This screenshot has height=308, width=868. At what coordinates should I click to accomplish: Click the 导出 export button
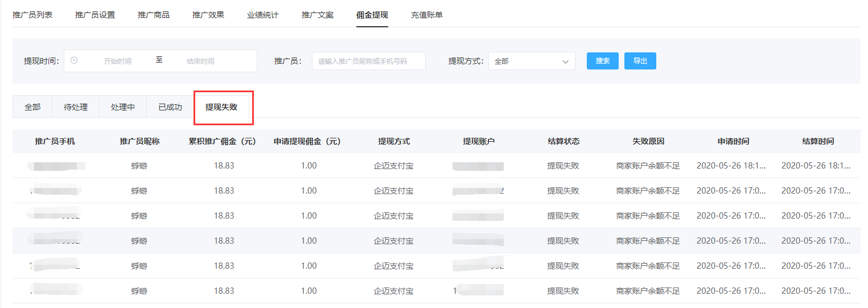coord(640,61)
